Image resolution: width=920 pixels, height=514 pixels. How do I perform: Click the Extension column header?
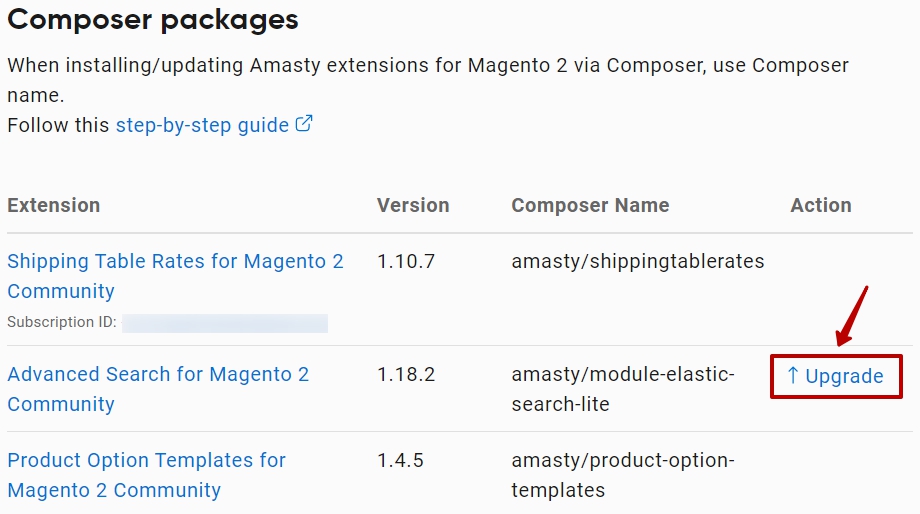point(53,205)
